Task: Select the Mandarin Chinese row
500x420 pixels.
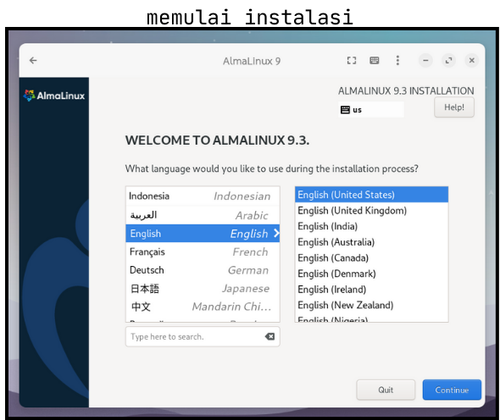Action: coord(203,306)
